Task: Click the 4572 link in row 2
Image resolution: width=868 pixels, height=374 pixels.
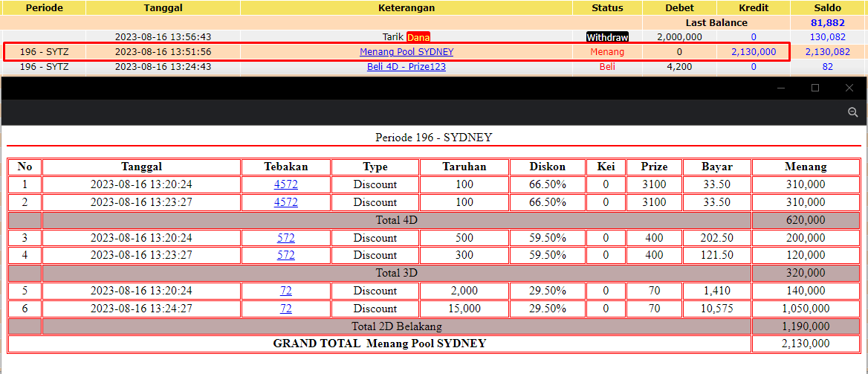Action: [285, 202]
